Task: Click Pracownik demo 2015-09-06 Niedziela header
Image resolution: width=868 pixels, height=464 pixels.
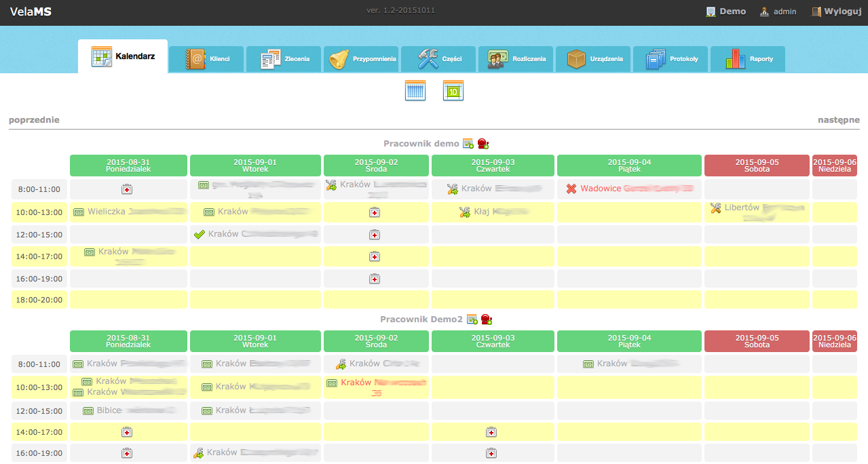Action: coord(835,166)
